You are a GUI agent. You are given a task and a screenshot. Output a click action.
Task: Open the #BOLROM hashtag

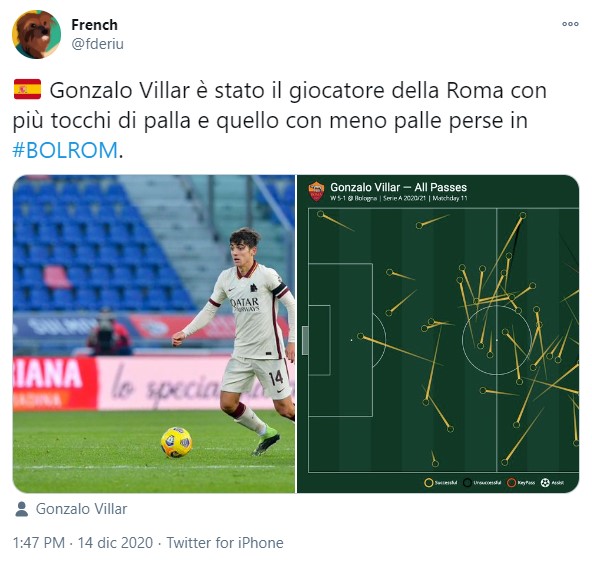pyautogui.click(x=65, y=150)
